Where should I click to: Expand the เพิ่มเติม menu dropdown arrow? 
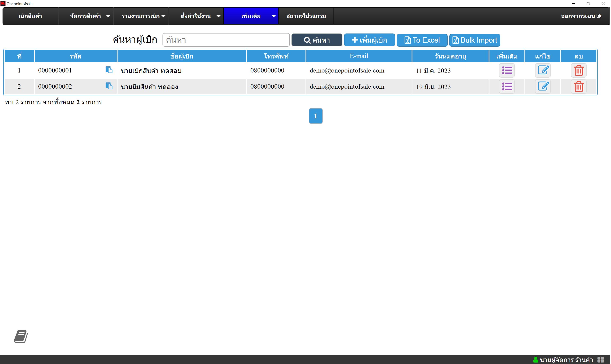coord(274,16)
